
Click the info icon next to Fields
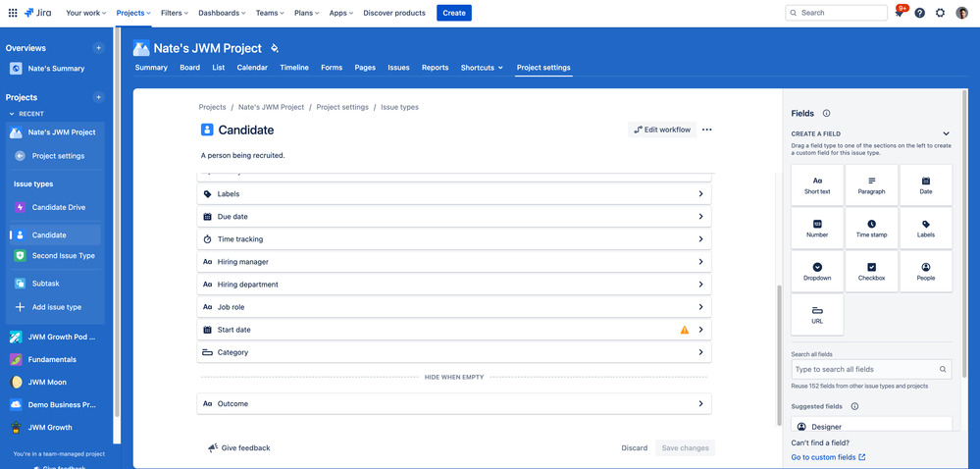(826, 113)
